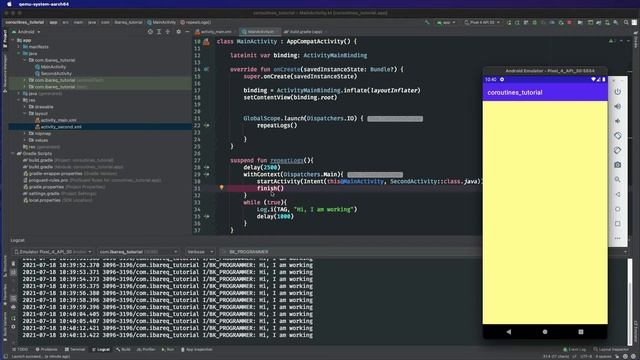Click suspend call gutter arrow at line 35

click(207, 216)
